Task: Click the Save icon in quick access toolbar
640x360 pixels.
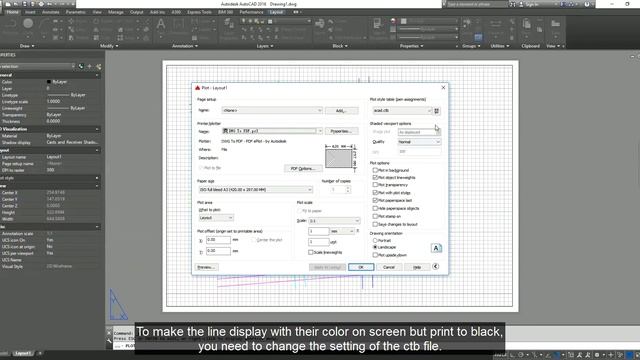Action: pos(24,4)
